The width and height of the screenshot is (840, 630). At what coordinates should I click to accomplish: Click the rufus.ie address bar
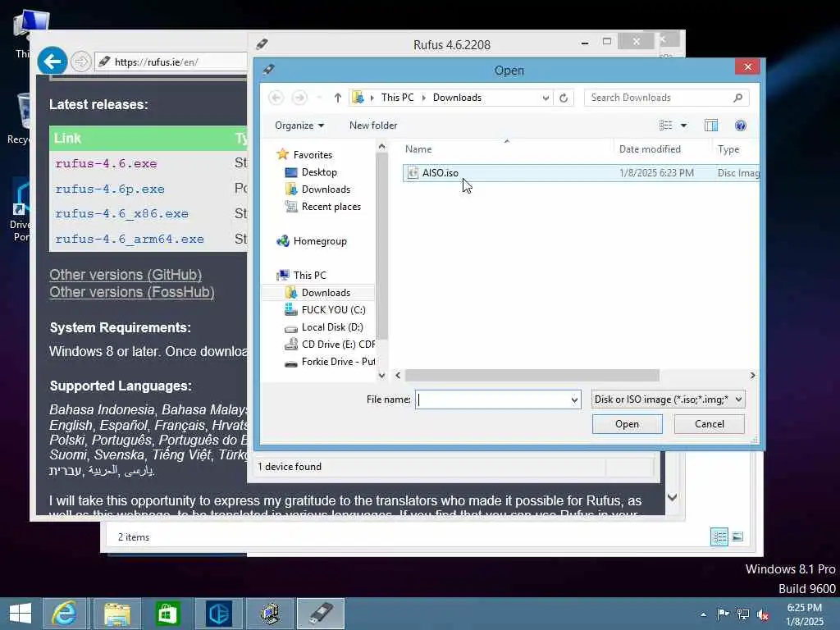(x=171, y=62)
